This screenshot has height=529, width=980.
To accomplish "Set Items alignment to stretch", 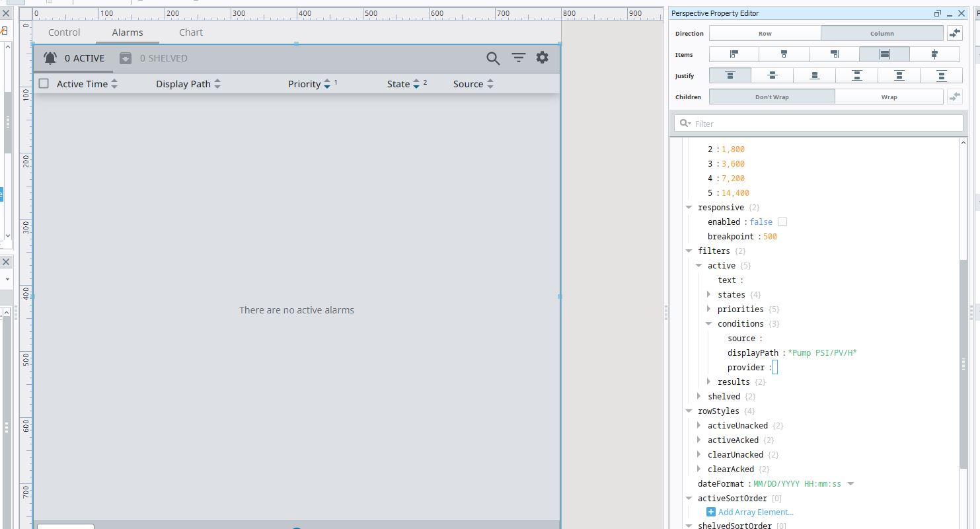I will (885, 54).
